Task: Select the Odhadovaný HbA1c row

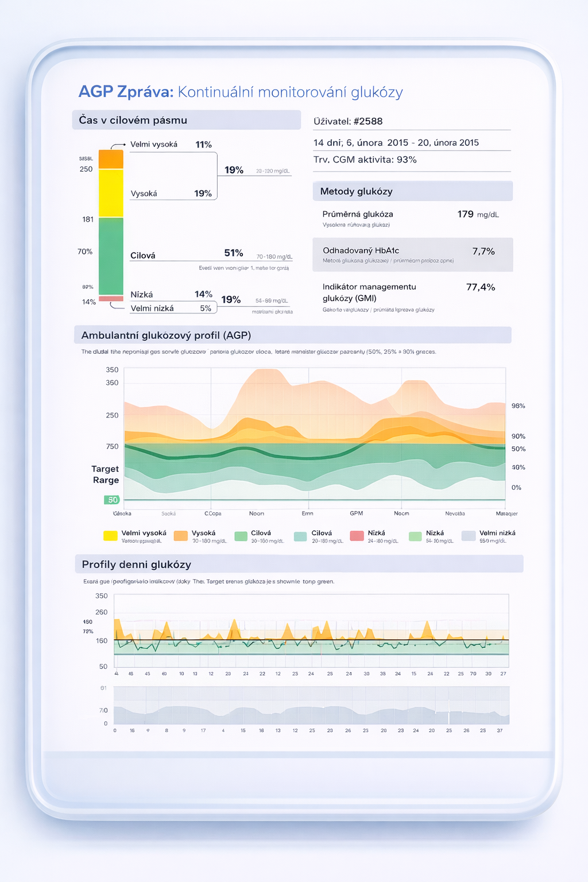Action: (412, 254)
